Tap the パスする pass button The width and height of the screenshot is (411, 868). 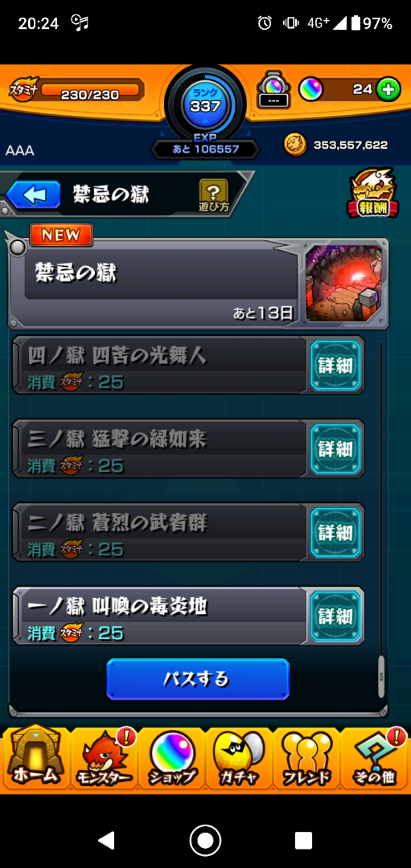(x=198, y=678)
